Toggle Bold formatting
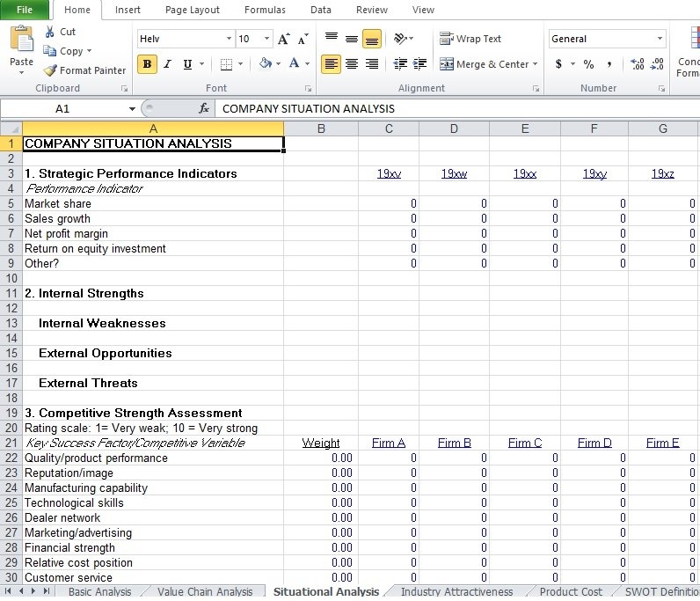This screenshot has width=700, height=601. click(x=147, y=64)
